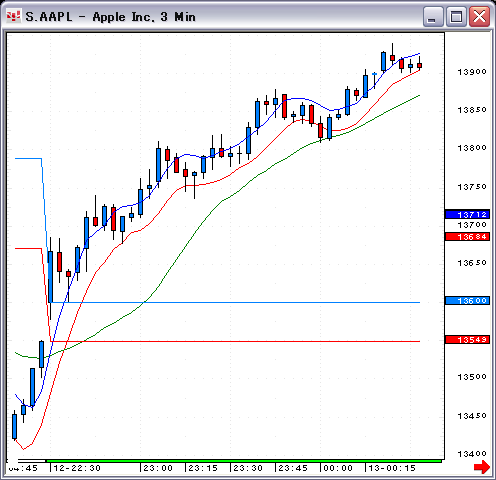Click the 13700 price axis label
This screenshot has height=480, width=496.
472,225
